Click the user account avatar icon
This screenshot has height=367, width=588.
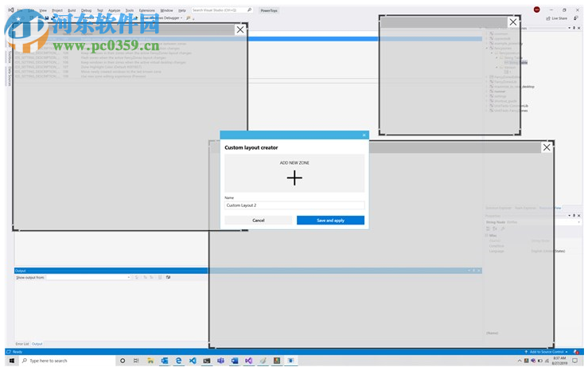(x=536, y=10)
